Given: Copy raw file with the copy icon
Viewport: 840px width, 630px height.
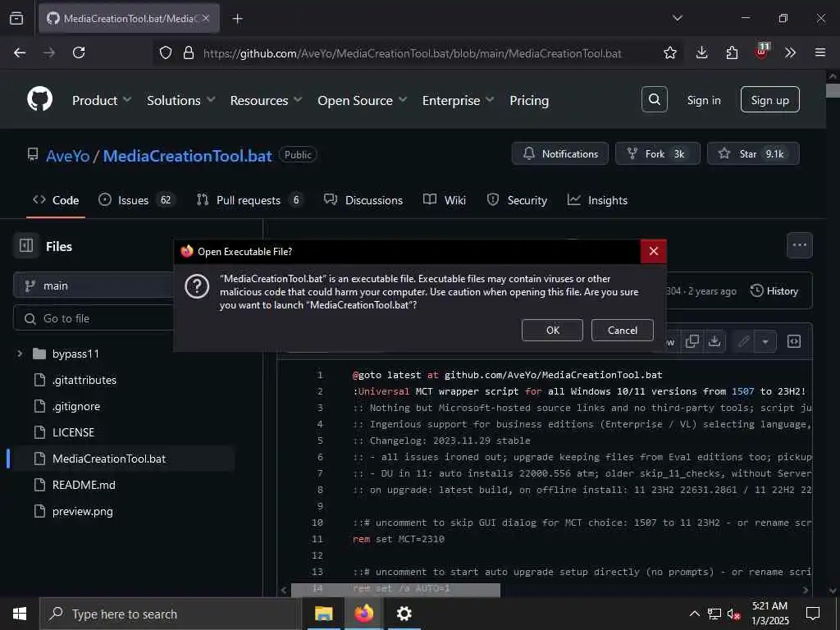Looking at the screenshot, I should coord(692,341).
